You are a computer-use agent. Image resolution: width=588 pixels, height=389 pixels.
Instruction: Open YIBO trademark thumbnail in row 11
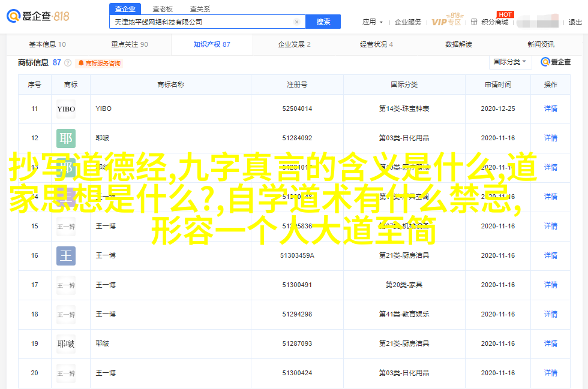[66, 109]
